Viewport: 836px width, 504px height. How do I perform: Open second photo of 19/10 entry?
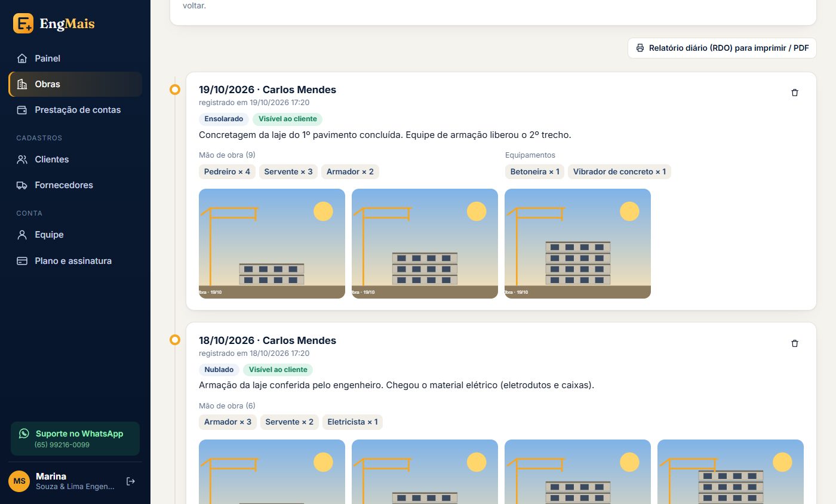point(425,244)
